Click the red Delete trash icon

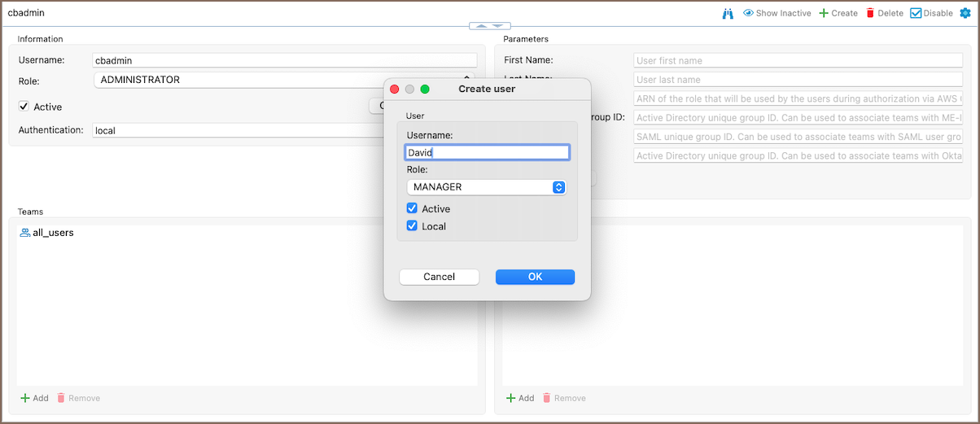pos(870,13)
